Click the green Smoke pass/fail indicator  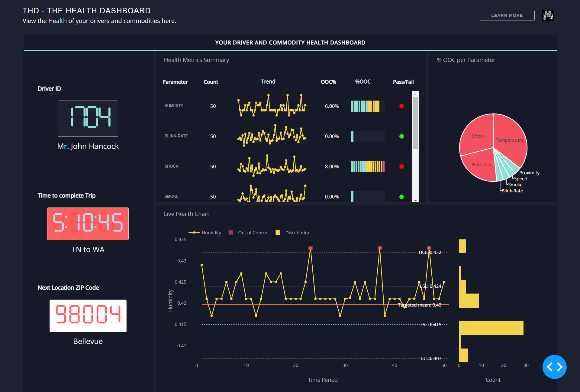[x=401, y=197]
